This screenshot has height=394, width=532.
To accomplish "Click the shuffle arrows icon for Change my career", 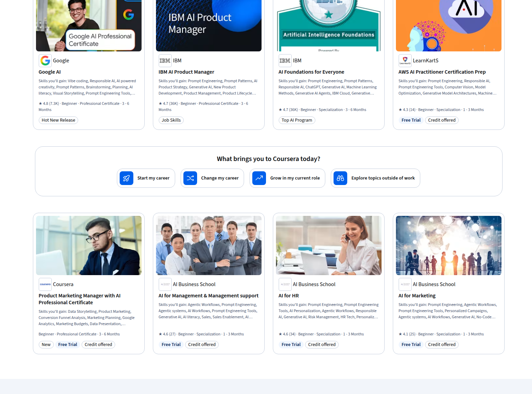I will click(x=190, y=178).
